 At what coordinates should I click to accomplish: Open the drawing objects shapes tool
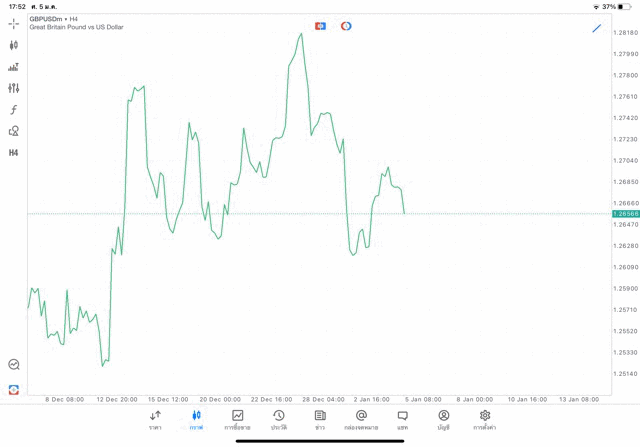tap(14, 131)
